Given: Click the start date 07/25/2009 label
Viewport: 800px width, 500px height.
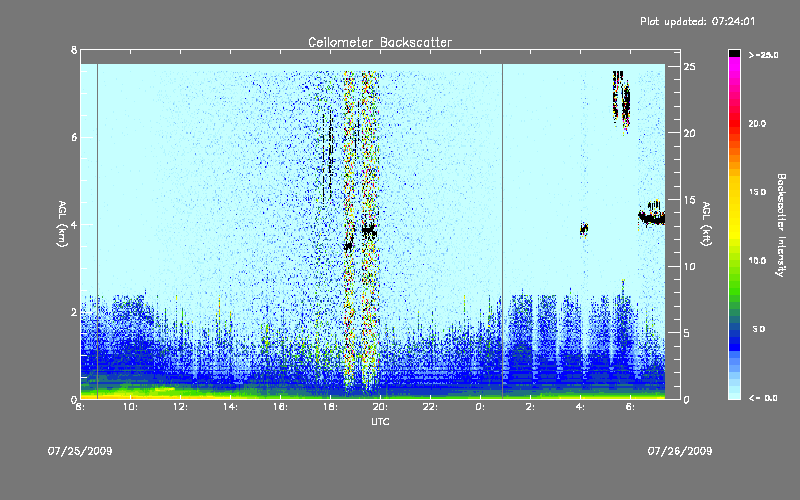Looking at the screenshot, I should point(80,451).
